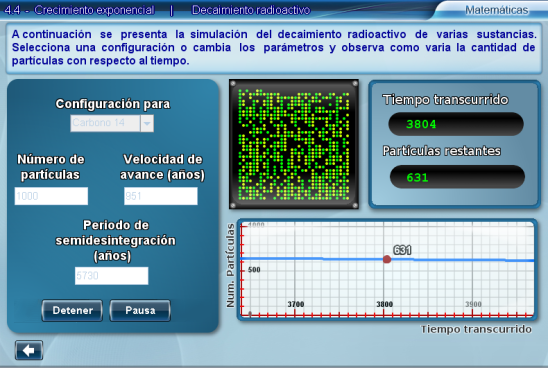Click the Tiempo transcurrido display showing 3804
The image size is (548, 368).
point(456,124)
